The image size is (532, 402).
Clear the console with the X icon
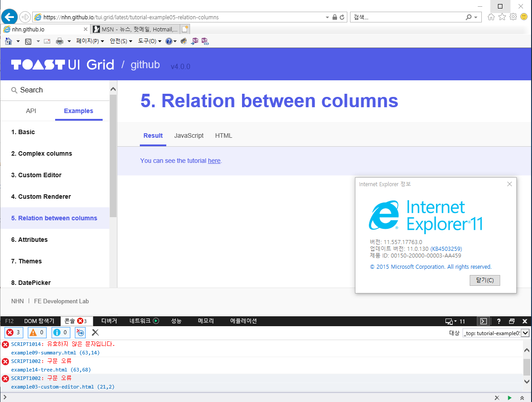[95, 332]
